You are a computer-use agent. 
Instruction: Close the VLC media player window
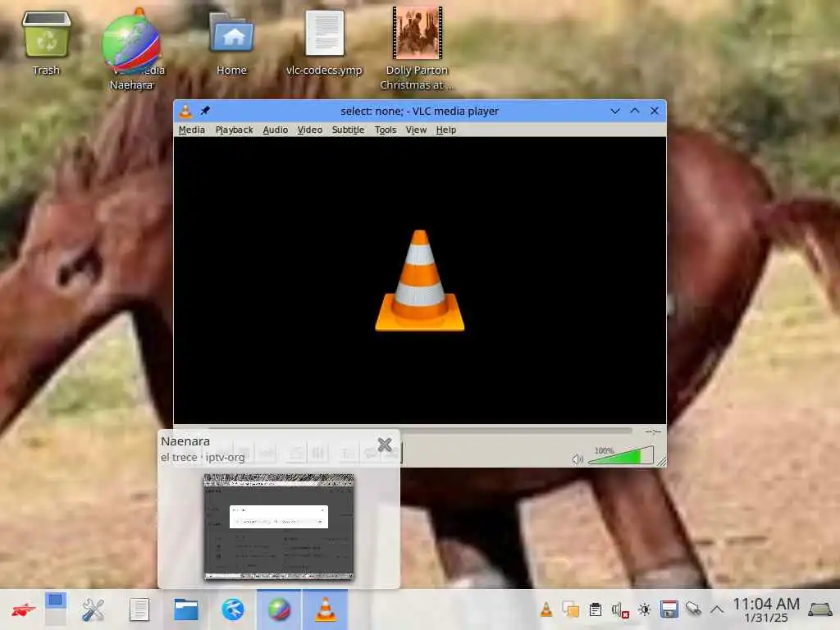tap(655, 111)
